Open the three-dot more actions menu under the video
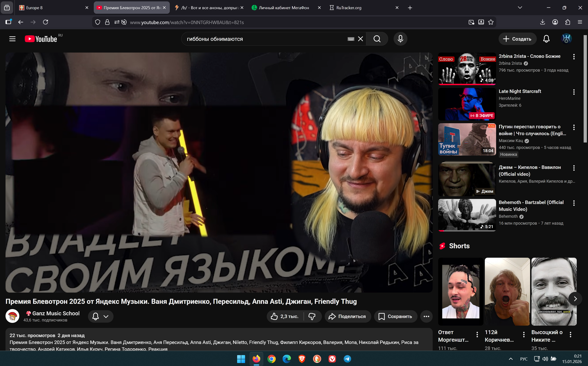The height and width of the screenshot is (366, 588). click(x=426, y=316)
